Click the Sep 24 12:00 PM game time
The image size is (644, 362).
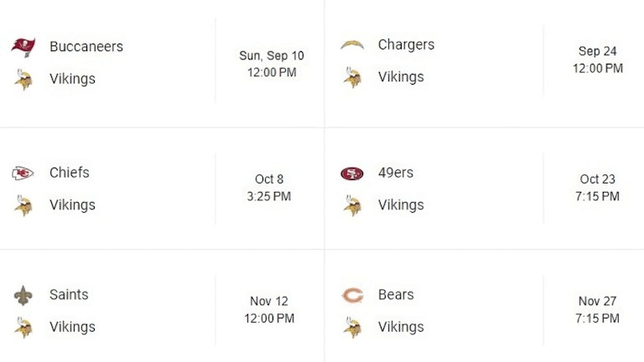coord(598,59)
